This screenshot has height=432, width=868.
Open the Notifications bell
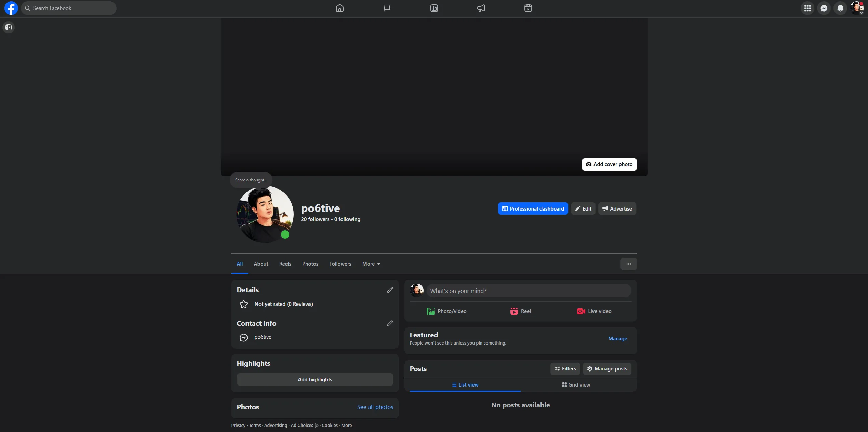[x=840, y=8]
